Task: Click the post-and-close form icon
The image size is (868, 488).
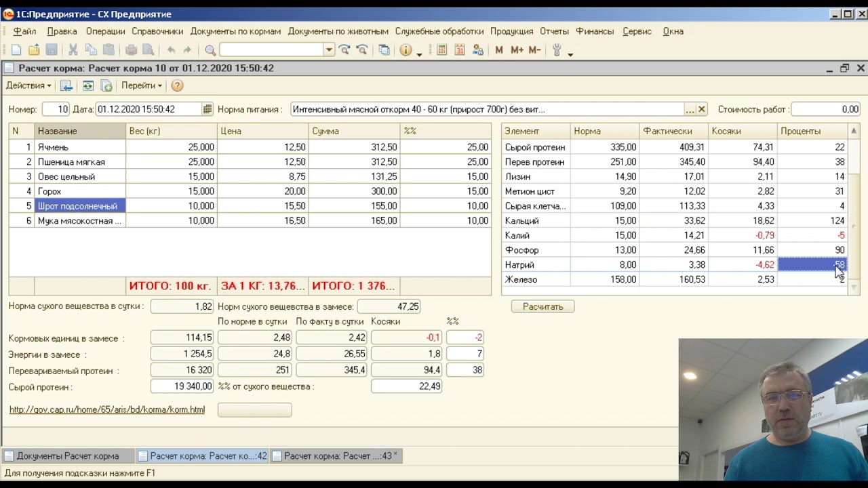Action: (66, 85)
